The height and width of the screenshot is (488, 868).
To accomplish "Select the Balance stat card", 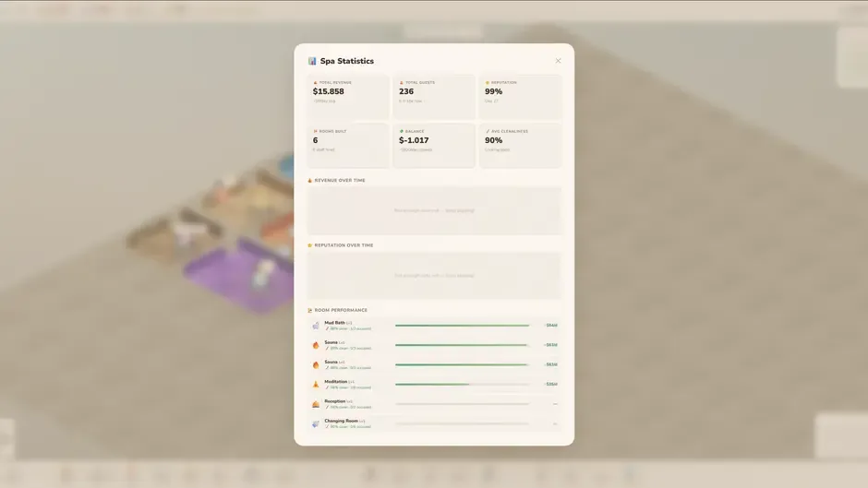I will 434,146.
